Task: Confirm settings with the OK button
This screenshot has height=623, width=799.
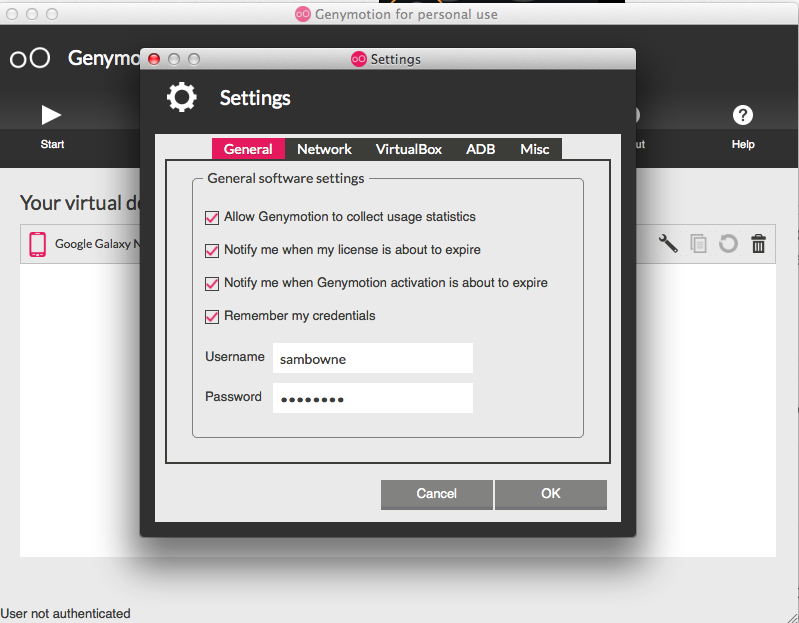Action: pyautogui.click(x=551, y=494)
